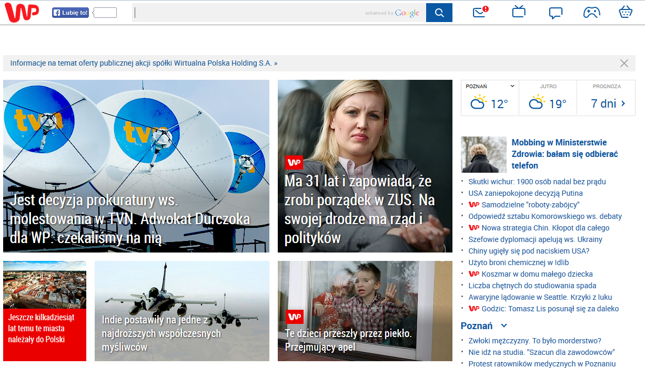This screenshot has width=645, height=368.
Task: Click WP icon beside Koszmar w domu link
Action: tap(474, 273)
